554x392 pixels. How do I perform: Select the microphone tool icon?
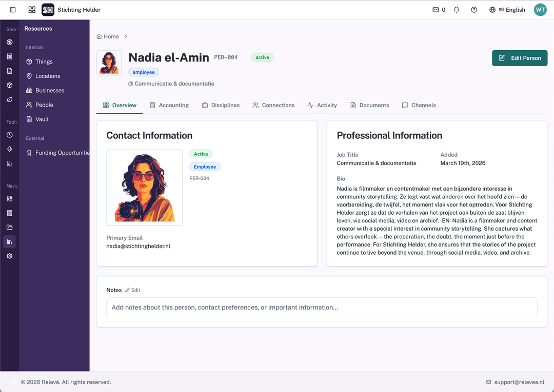coord(9,149)
